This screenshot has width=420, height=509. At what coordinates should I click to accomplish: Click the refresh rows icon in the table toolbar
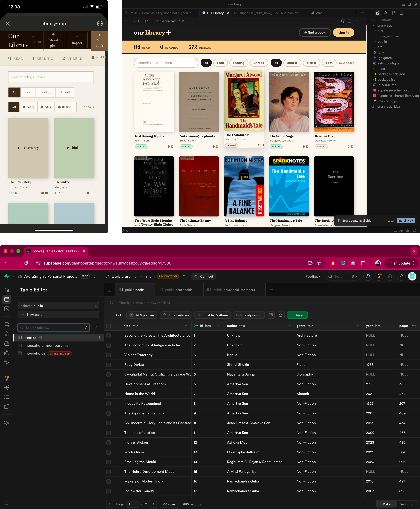pyautogui.click(x=281, y=315)
